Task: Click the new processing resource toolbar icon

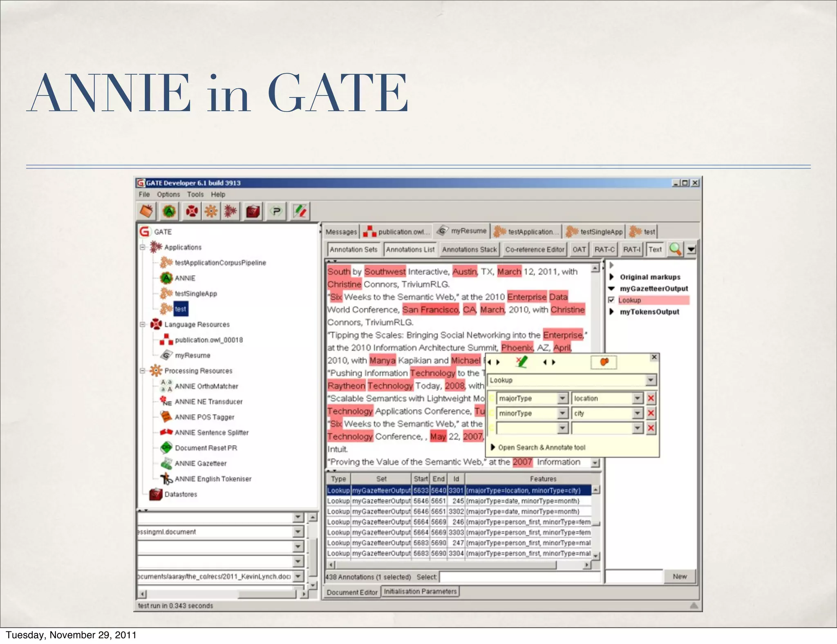Action: point(211,211)
